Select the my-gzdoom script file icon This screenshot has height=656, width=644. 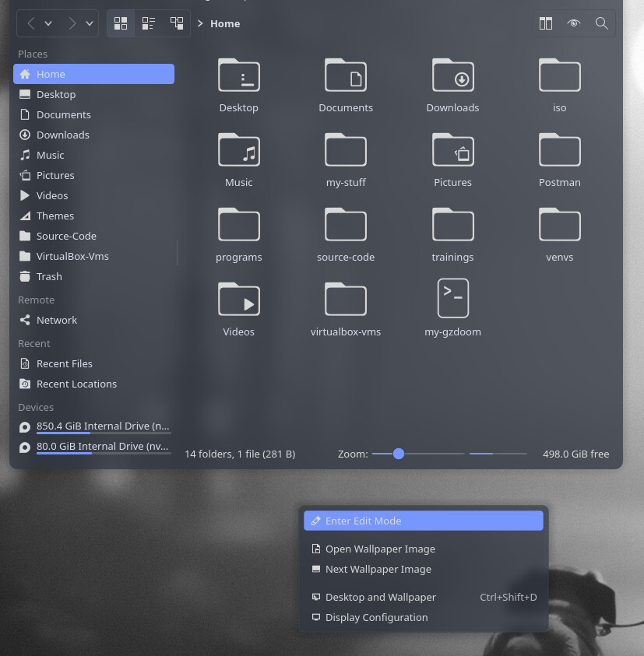pos(452,299)
